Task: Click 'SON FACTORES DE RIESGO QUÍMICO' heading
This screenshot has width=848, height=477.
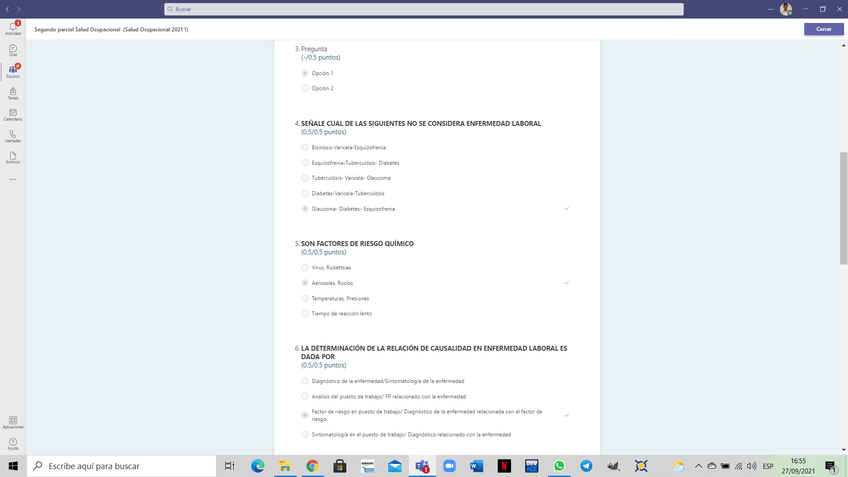Action: [x=357, y=243]
